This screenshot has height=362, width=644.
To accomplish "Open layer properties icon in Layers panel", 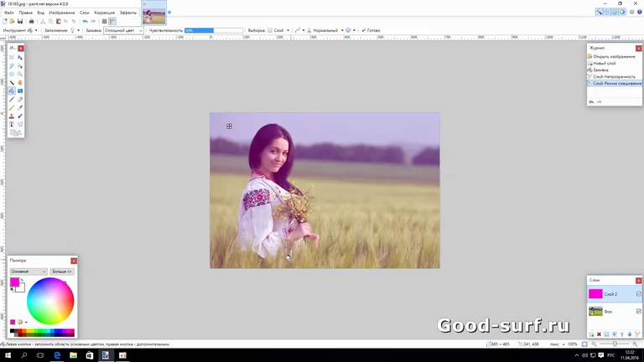I will tap(637, 334).
